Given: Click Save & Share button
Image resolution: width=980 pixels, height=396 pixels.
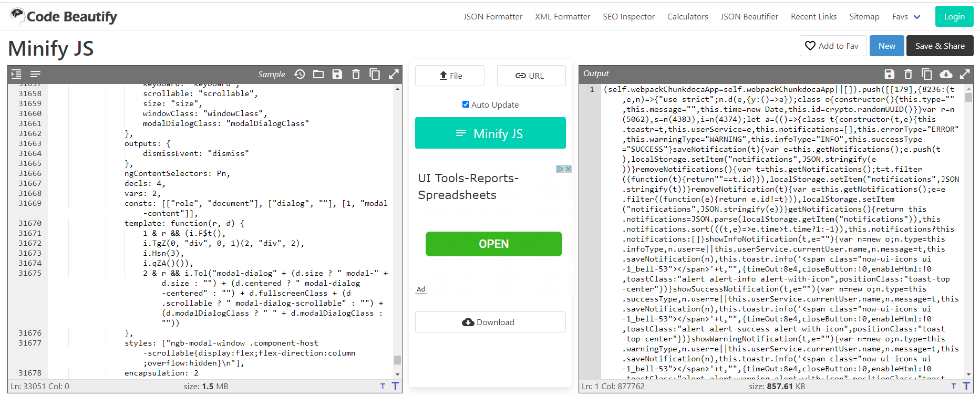Looking at the screenshot, I should (x=940, y=46).
